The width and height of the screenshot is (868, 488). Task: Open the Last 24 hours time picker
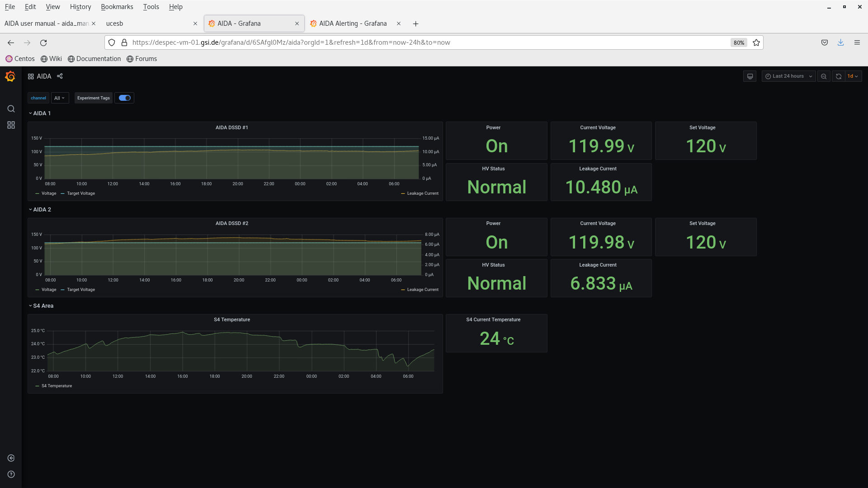pos(788,76)
